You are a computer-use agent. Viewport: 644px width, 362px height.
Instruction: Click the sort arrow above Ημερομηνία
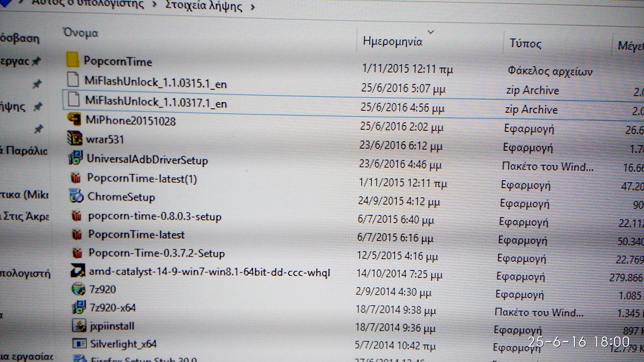point(430,32)
